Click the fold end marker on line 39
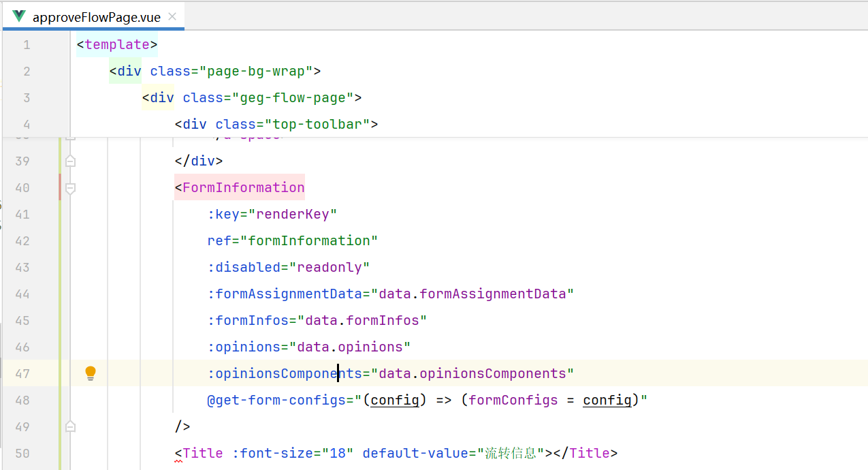This screenshot has height=470, width=868. [70, 161]
